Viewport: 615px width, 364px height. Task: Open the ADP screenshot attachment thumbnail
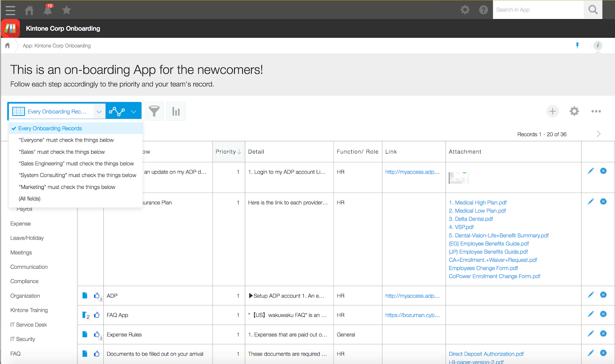click(x=459, y=178)
